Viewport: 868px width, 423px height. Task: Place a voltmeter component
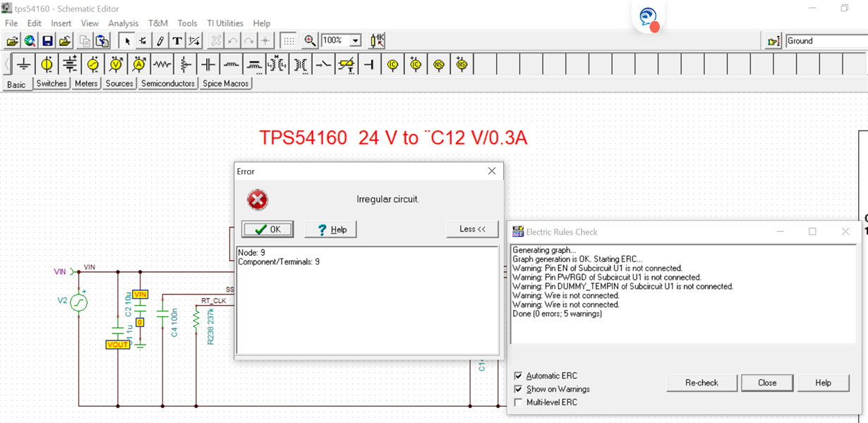116,64
